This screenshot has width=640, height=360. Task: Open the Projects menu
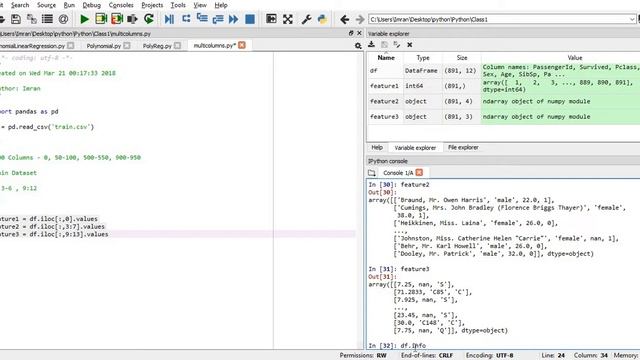[x=152, y=5]
